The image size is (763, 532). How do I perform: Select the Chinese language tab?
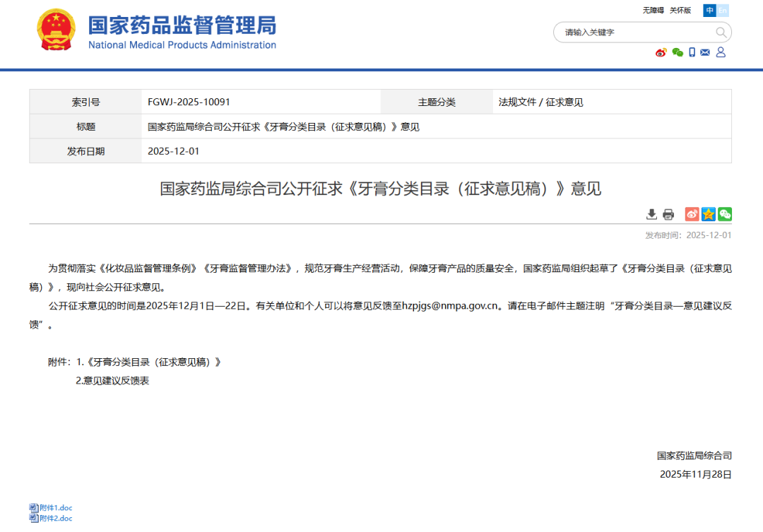click(709, 11)
